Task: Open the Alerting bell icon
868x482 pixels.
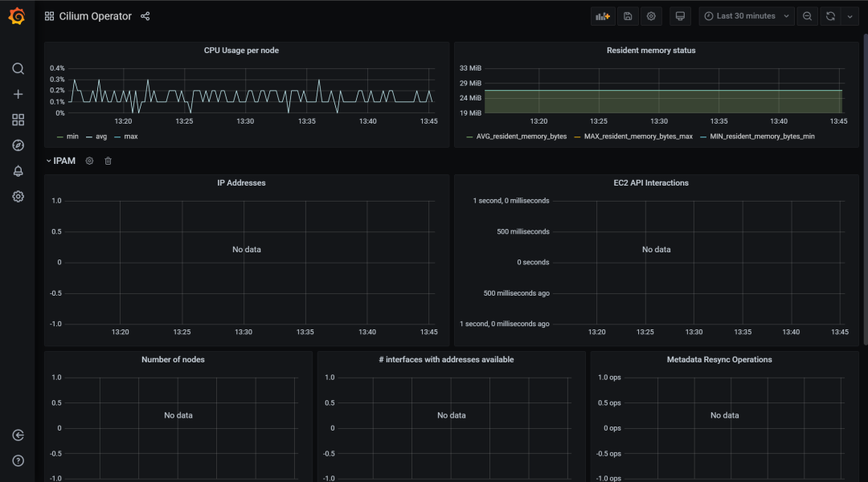Action: 18,171
